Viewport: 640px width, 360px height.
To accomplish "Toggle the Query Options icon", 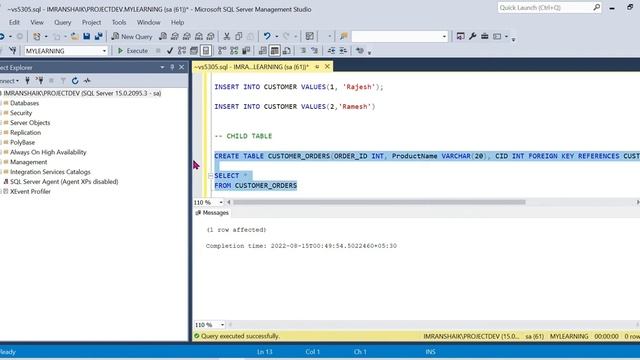I will 194,51.
